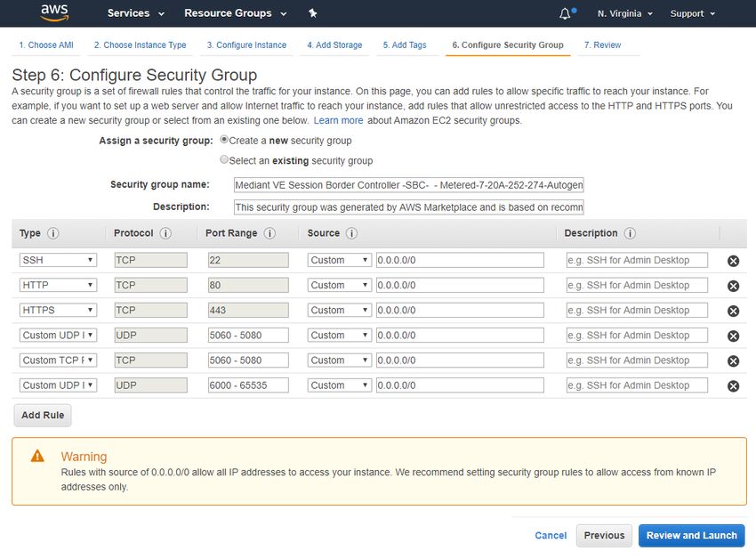
Task: Go to step 2 Choose Instance Type
Action: click(141, 45)
